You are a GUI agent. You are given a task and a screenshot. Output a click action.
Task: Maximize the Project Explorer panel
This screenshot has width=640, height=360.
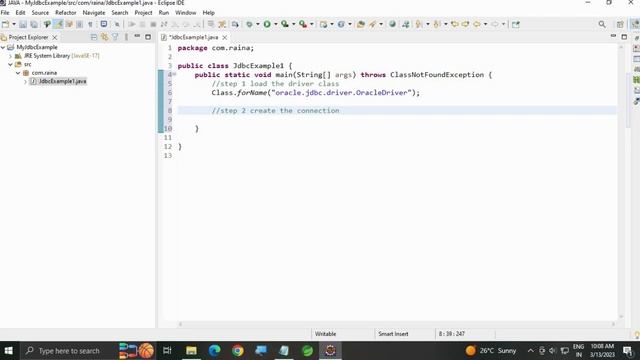point(148,37)
